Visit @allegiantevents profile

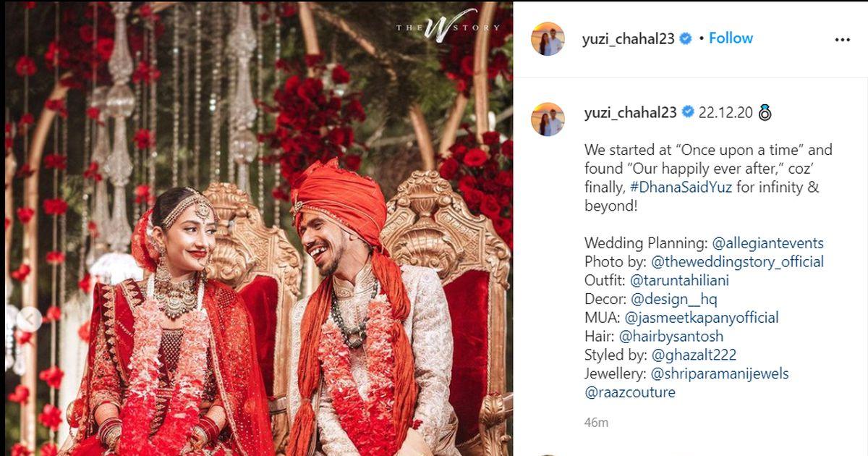767,243
